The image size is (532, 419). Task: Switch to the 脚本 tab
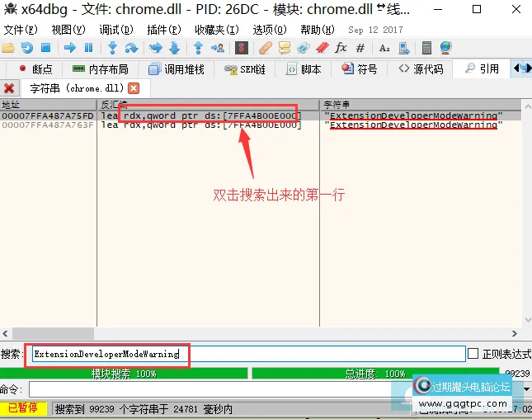coord(304,69)
